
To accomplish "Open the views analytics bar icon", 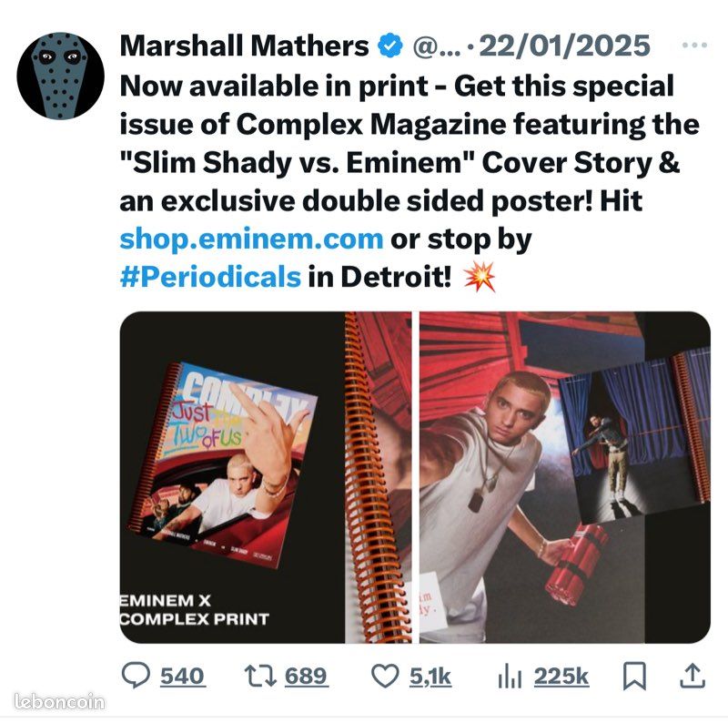I will pos(510,676).
